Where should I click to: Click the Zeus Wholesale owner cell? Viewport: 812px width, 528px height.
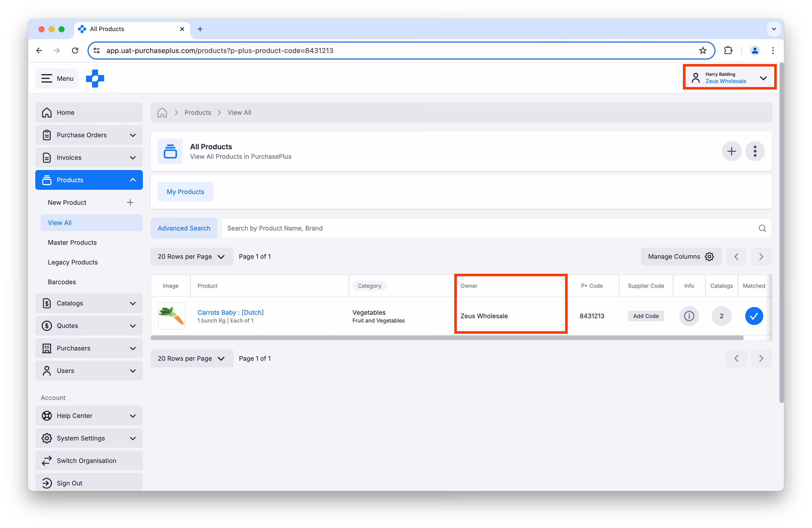point(484,316)
